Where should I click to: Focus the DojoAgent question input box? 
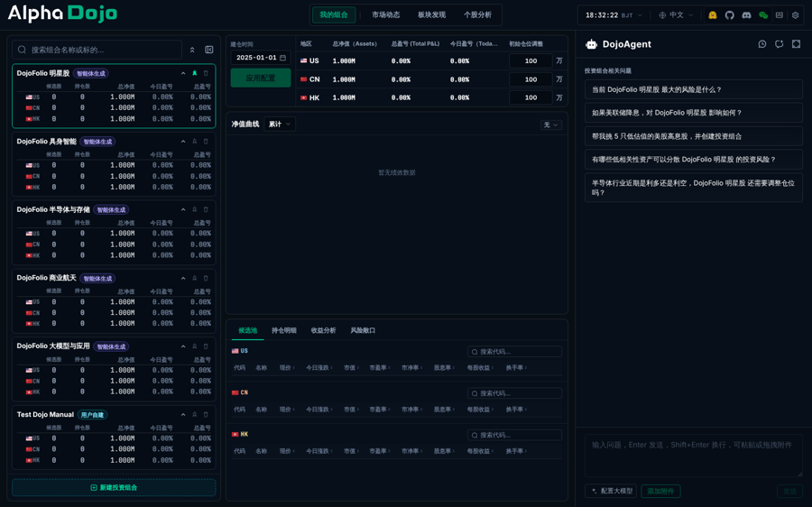[x=694, y=456]
